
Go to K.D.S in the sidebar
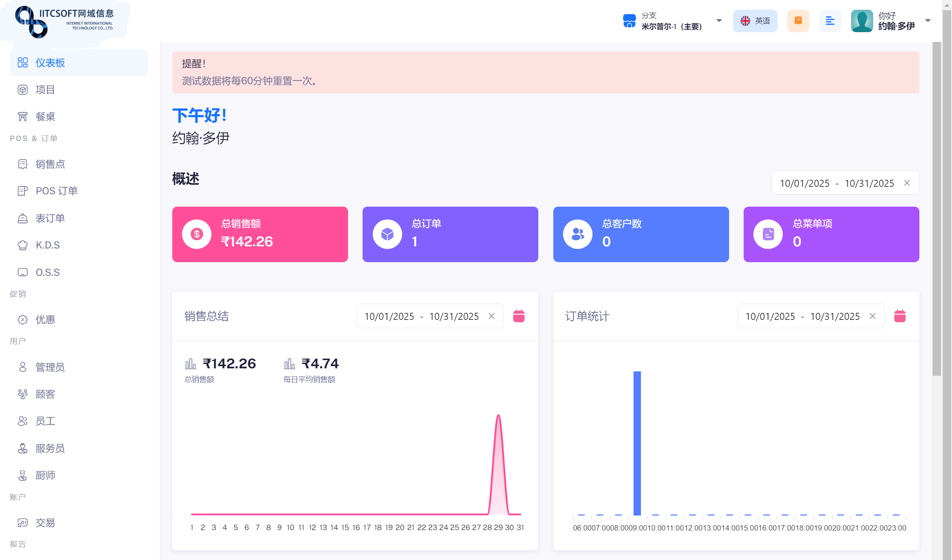[x=48, y=245]
